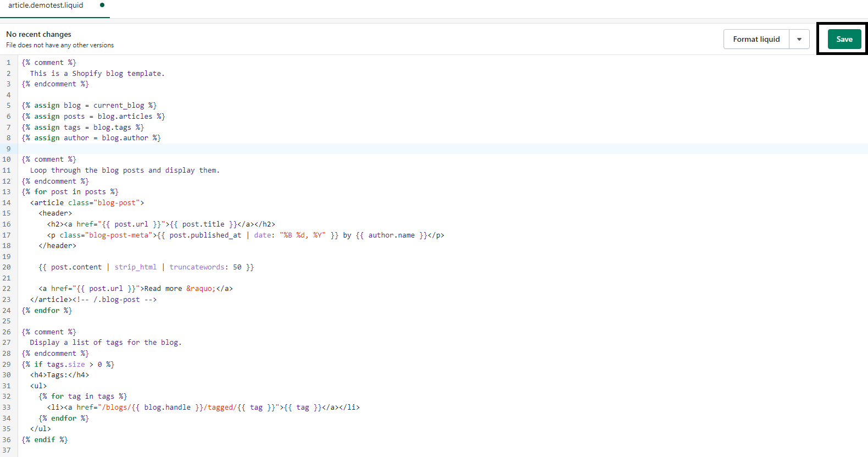
Task: Click the <h4>Tags:</h4> line
Action: click(59, 375)
